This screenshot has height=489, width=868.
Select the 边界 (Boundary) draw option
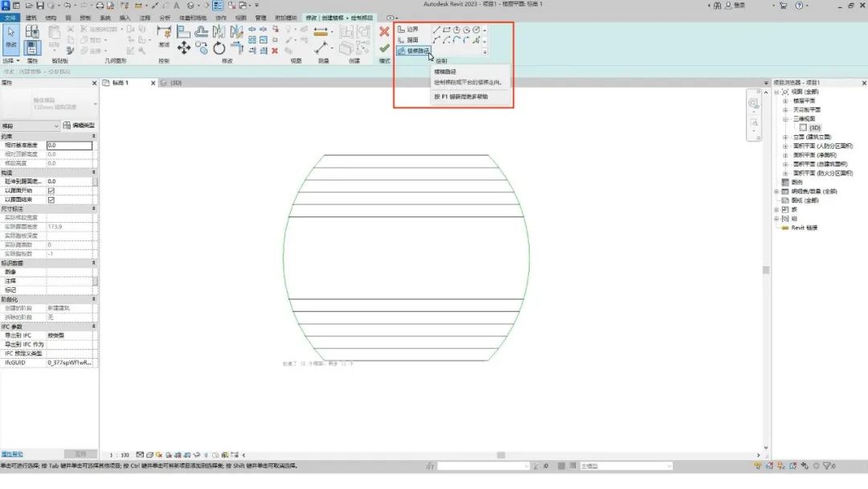[408, 29]
